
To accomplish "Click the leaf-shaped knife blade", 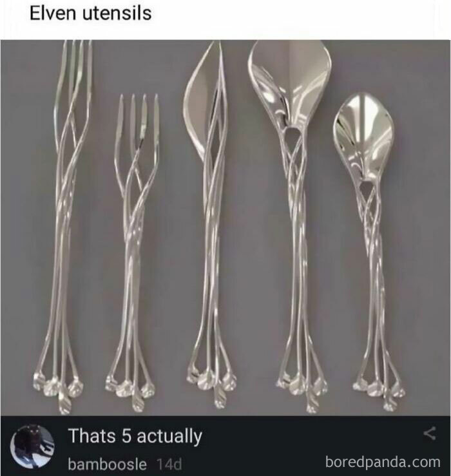I will coord(197,102).
